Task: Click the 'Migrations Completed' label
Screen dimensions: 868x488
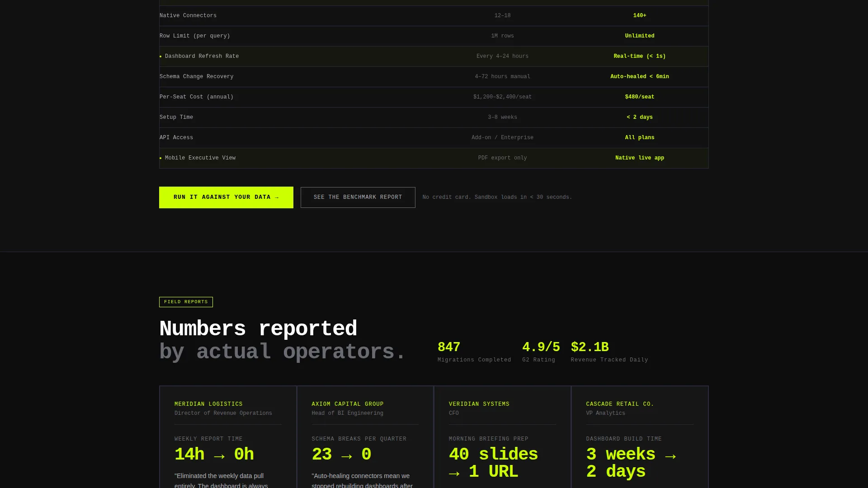Action: [x=474, y=360]
